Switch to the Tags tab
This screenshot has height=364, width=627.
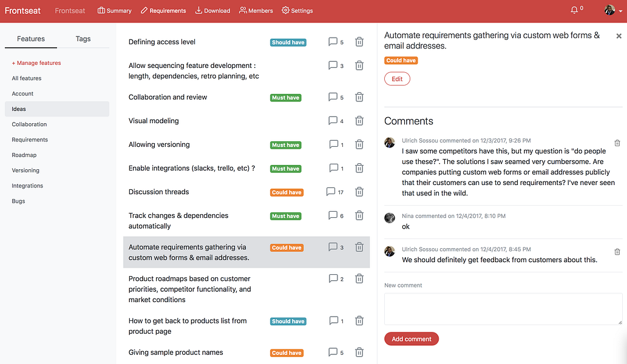(83, 39)
